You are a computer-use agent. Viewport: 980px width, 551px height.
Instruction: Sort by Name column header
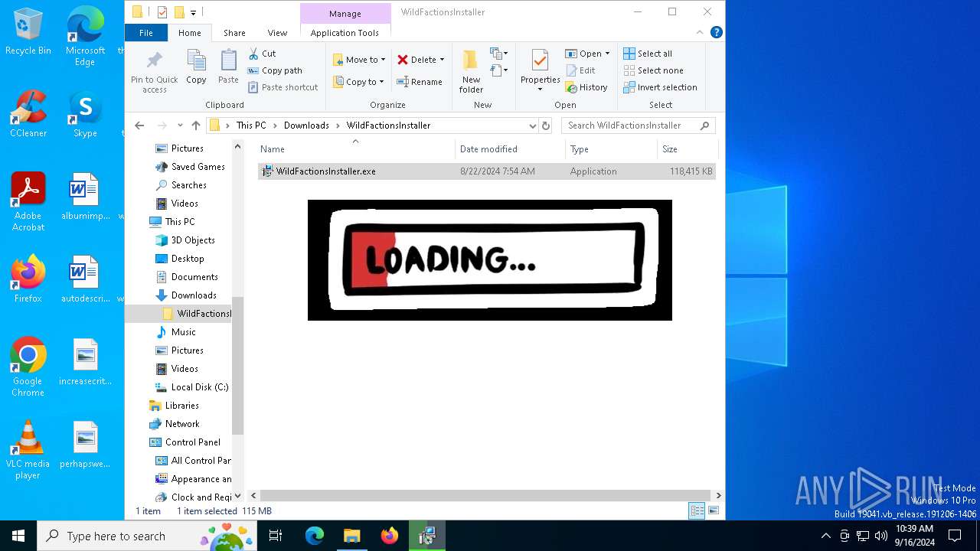point(354,149)
